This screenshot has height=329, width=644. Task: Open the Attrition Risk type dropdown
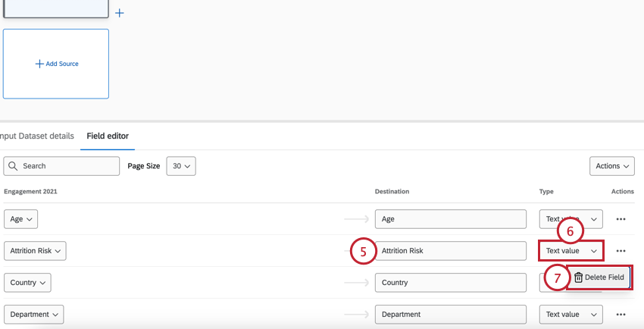pyautogui.click(x=571, y=251)
